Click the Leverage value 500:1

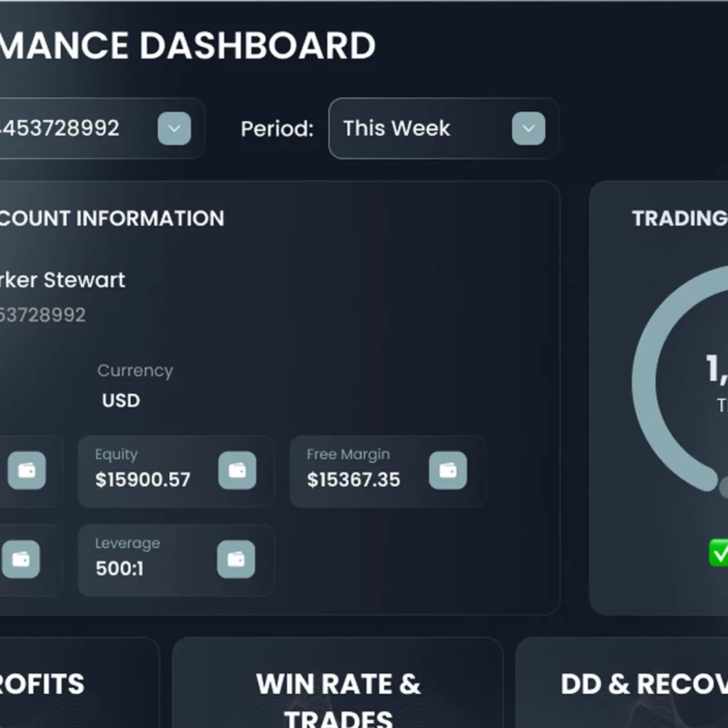[x=119, y=569]
